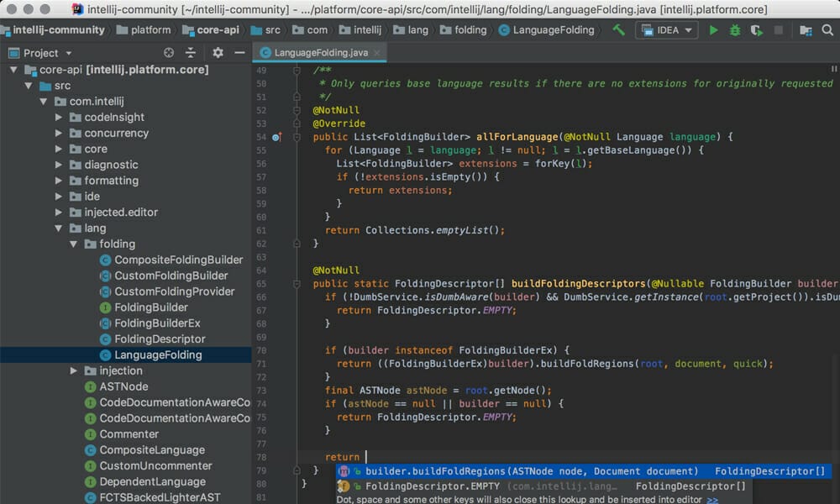Open Project panel options via gear icon

pos(217,52)
